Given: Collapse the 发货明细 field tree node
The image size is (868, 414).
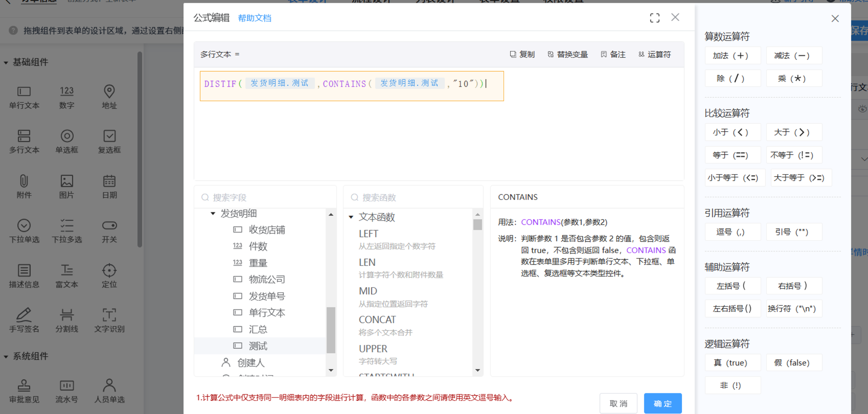Looking at the screenshot, I should (x=213, y=214).
